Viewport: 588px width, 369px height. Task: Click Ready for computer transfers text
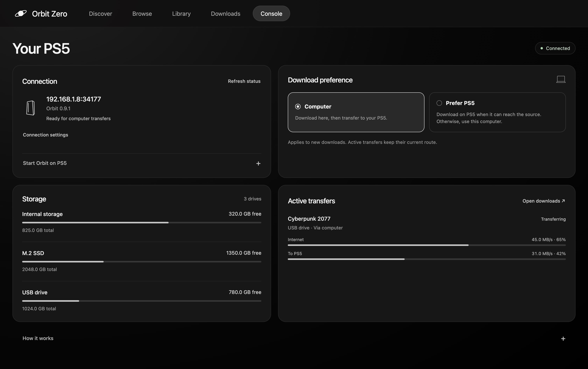tap(78, 119)
